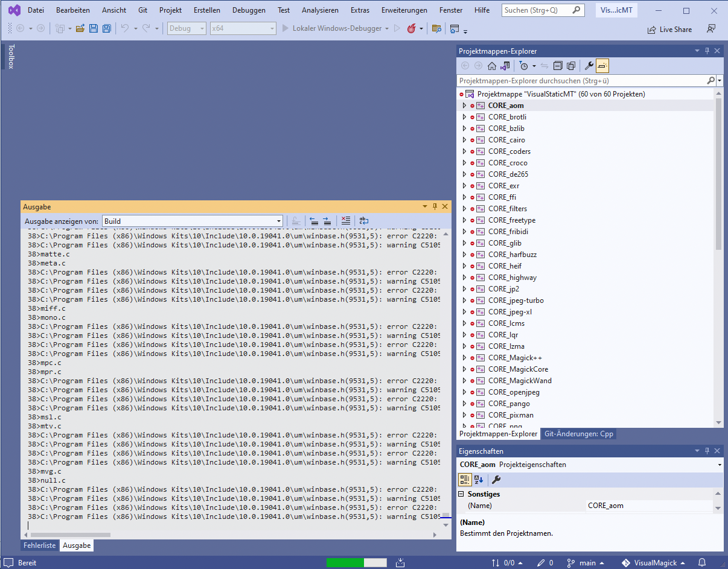
Task: Pin the Eigenschaften panel
Action: (707, 451)
